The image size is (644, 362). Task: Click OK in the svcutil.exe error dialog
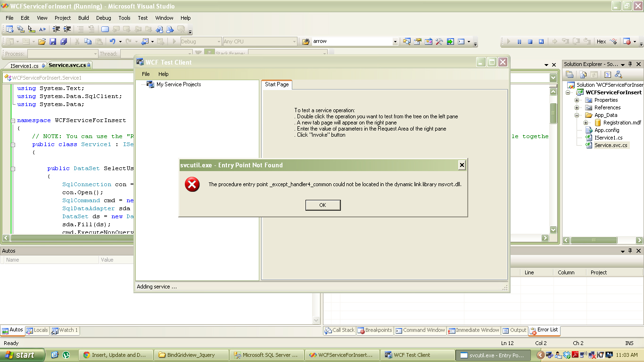pyautogui.click(x=323, y=205)
